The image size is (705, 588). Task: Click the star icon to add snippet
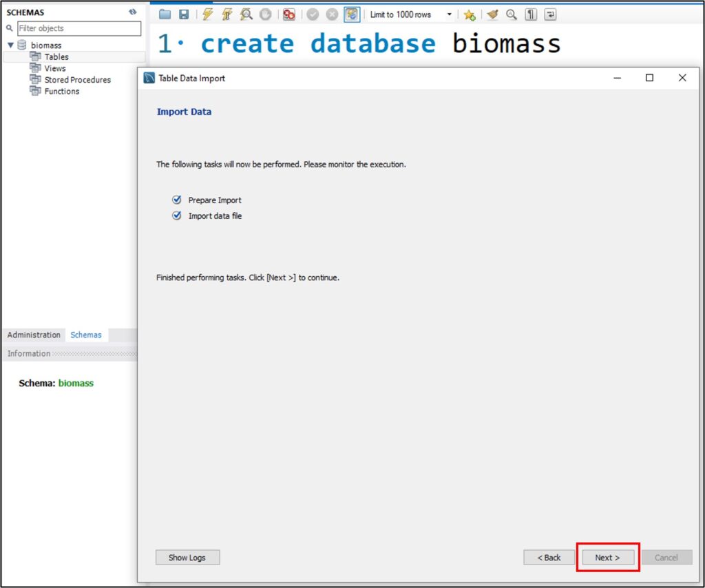pyautogui.click(x=470, y=14)
